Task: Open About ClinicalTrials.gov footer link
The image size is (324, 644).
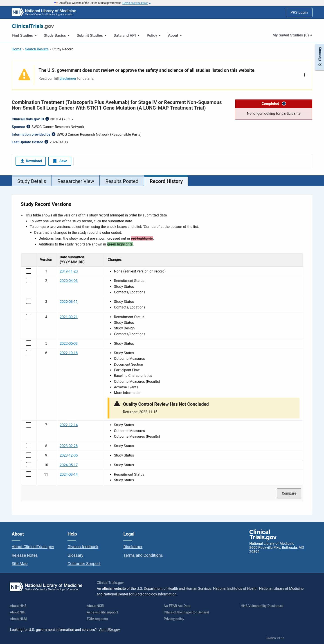Action: click(33, 547)
